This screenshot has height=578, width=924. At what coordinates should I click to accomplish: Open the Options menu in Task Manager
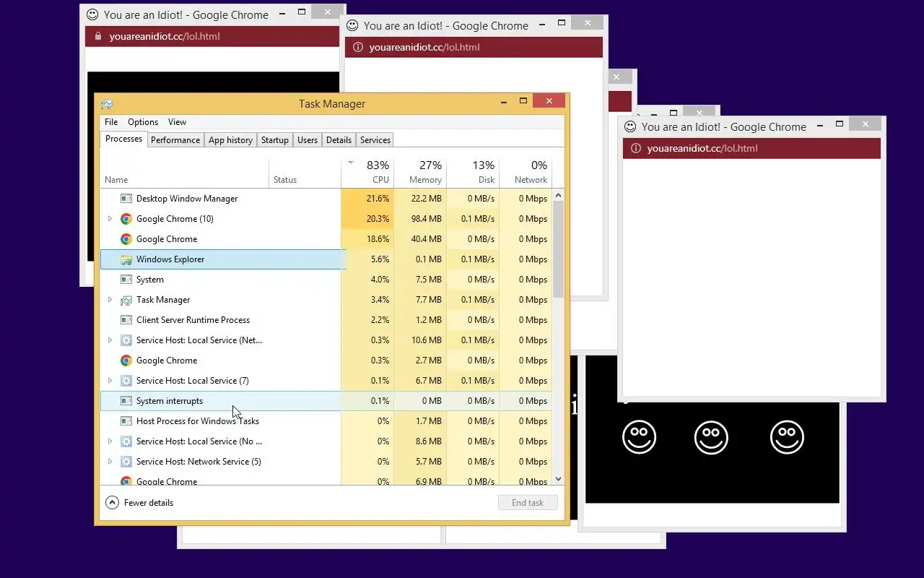coord(143,122)
